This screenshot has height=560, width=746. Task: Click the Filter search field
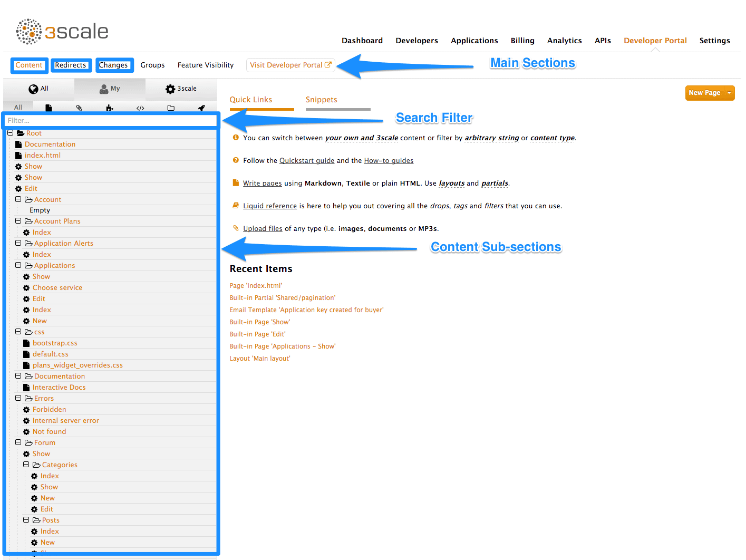(111, 121)
